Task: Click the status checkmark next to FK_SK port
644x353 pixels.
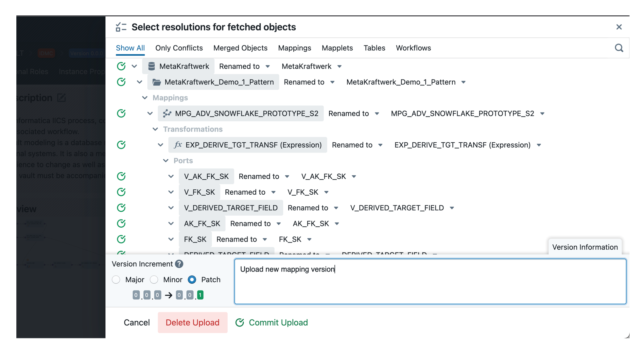Action: [121, 239]
